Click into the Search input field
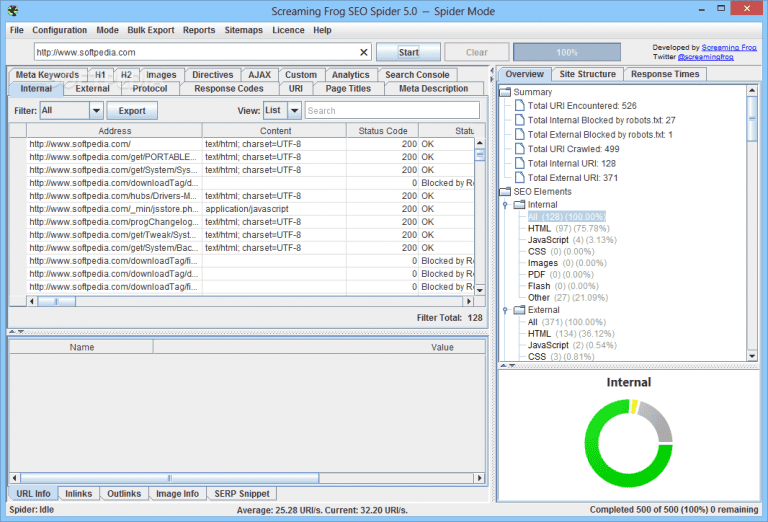Image resolution: width=768 pixels, height=522 pixels. [395, 111]
